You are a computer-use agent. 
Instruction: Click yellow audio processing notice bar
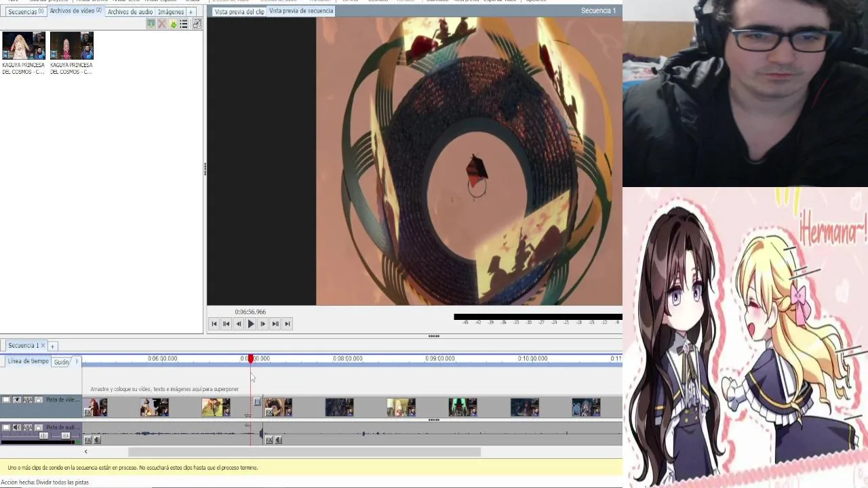click(x=311, y=468)
